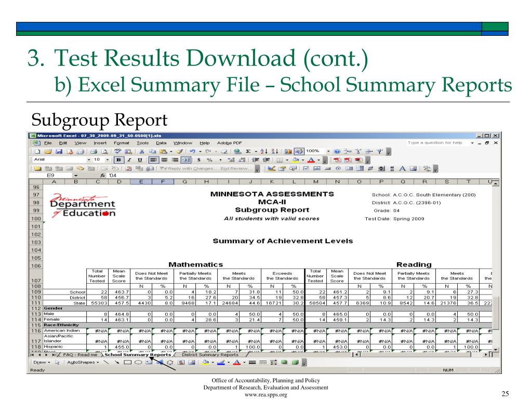Viewport: 532px width, 399px height.
Task: Click the Undo arrow icon
Action: coord(192,151)
